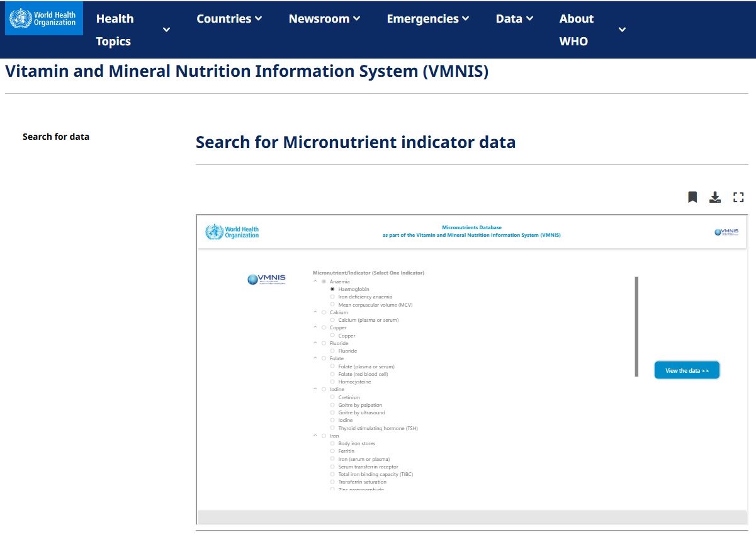Open the Data dropdown menu
Viewport: 756px width, 539px height.
(514, 18)
